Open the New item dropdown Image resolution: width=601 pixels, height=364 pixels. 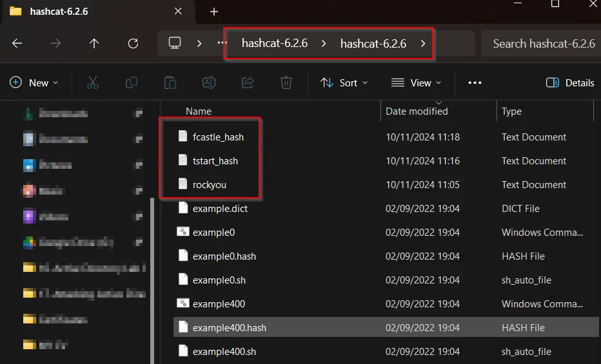click(34, 82)
